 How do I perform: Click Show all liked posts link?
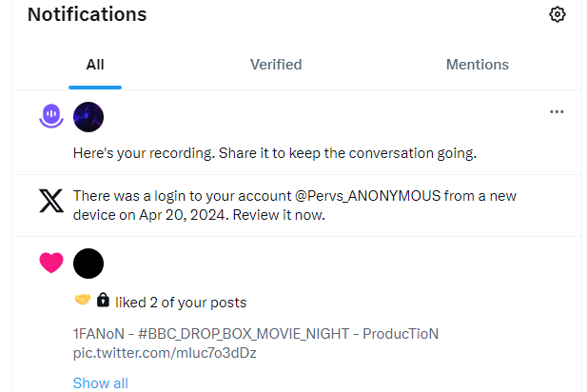coord(100,383)
